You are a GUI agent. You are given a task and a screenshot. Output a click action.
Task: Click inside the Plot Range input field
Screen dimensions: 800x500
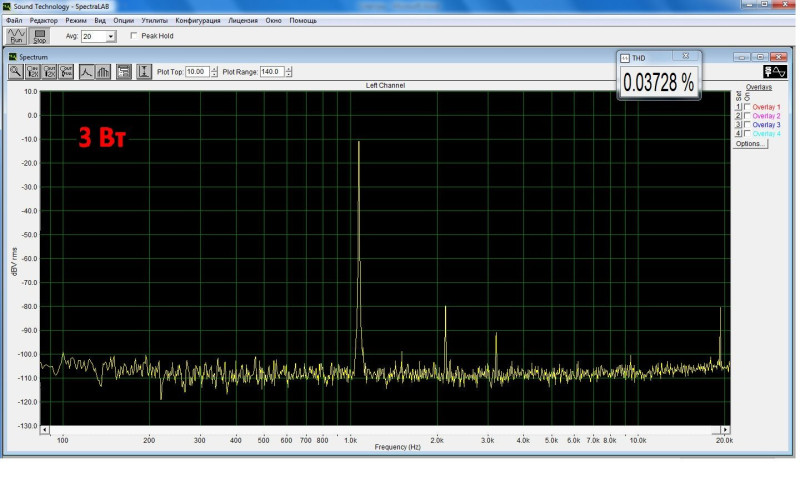272,72
